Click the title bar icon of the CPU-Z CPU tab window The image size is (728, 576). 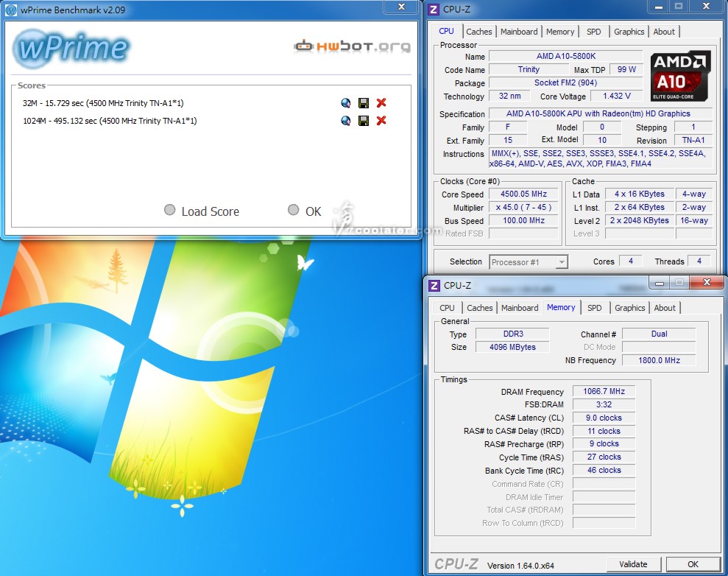pyautogui.click(x=434, y=10)
